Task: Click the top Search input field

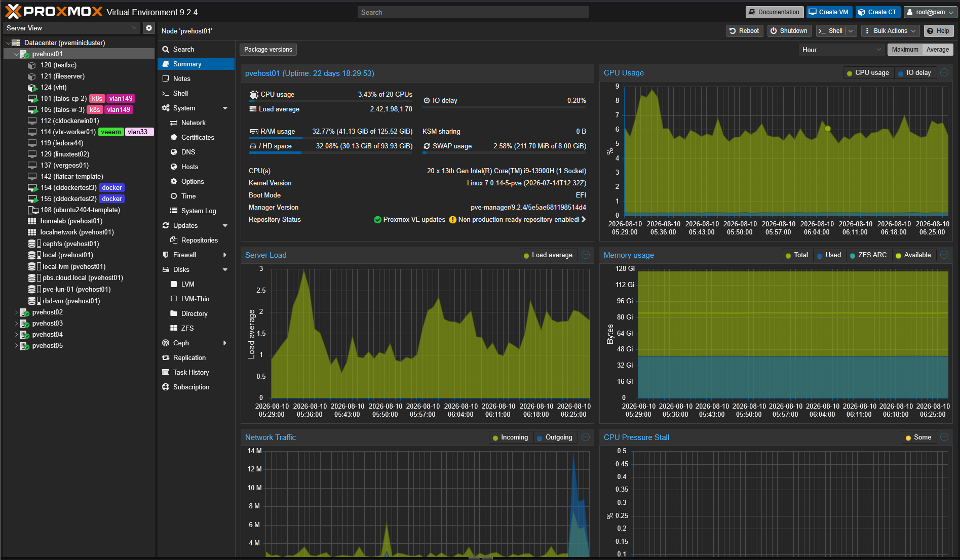Action: point(473,12)
